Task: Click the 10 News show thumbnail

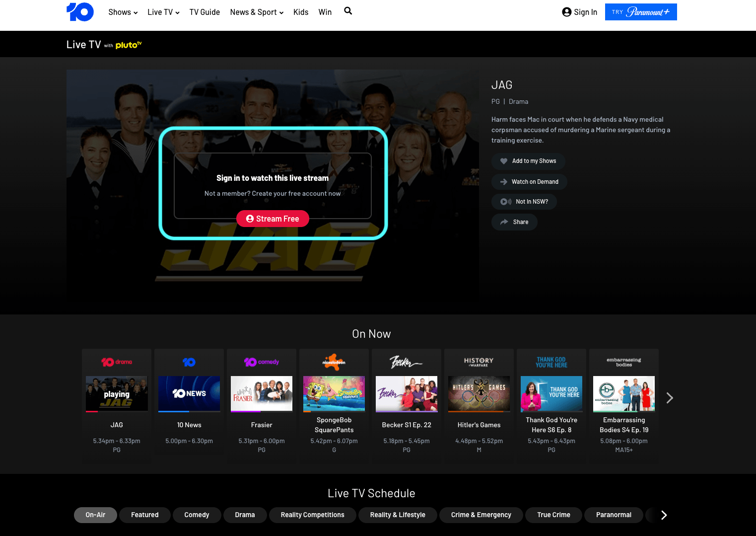Action: (189, 393)
